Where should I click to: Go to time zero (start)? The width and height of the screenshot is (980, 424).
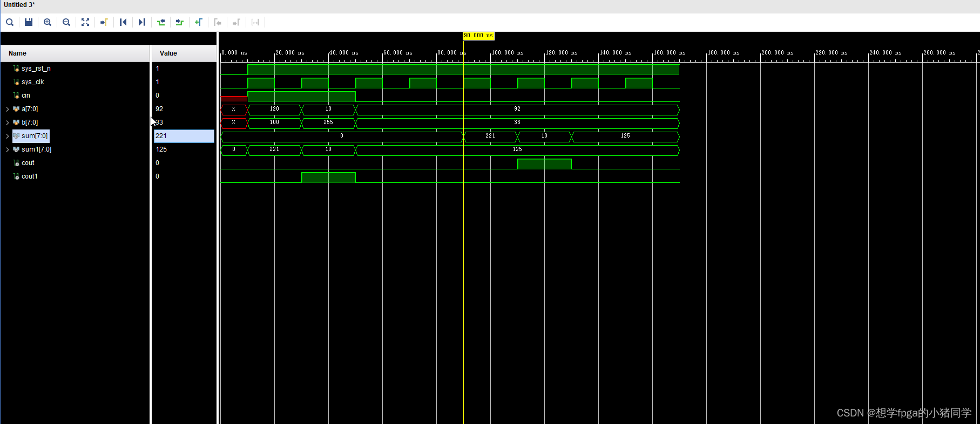tap(123, 22)
